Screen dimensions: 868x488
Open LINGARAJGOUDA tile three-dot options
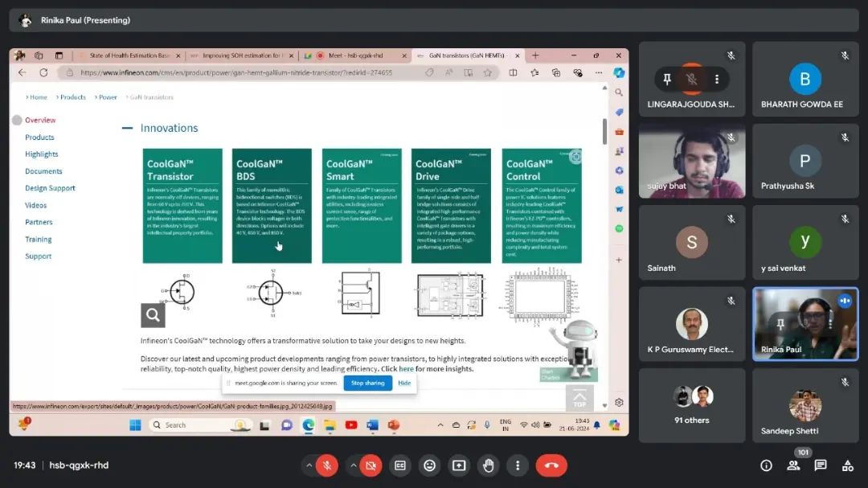[x=717, y=80]
